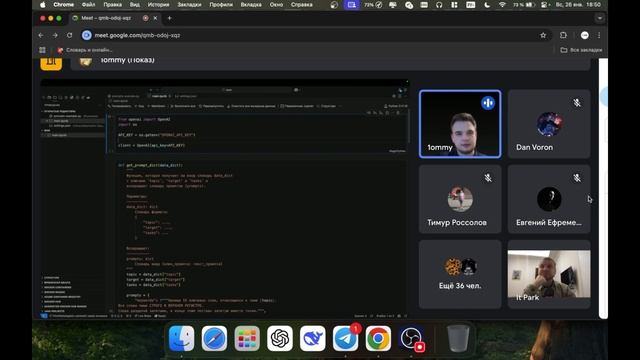640x360 pixels.
Task: Go forward in Chrome
Action: pyautogui.click(x=55, y=36)
